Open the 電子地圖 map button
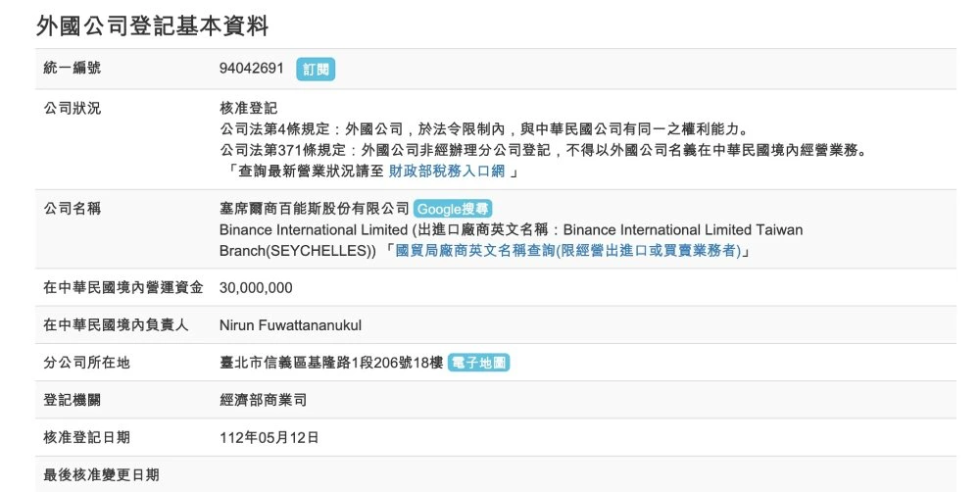Screen dimensions: 980x492 479,363
